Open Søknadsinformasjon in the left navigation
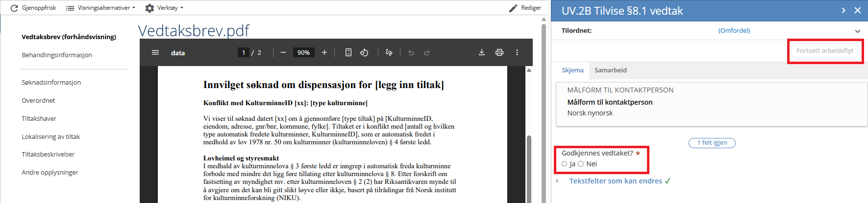 [51, 82]
